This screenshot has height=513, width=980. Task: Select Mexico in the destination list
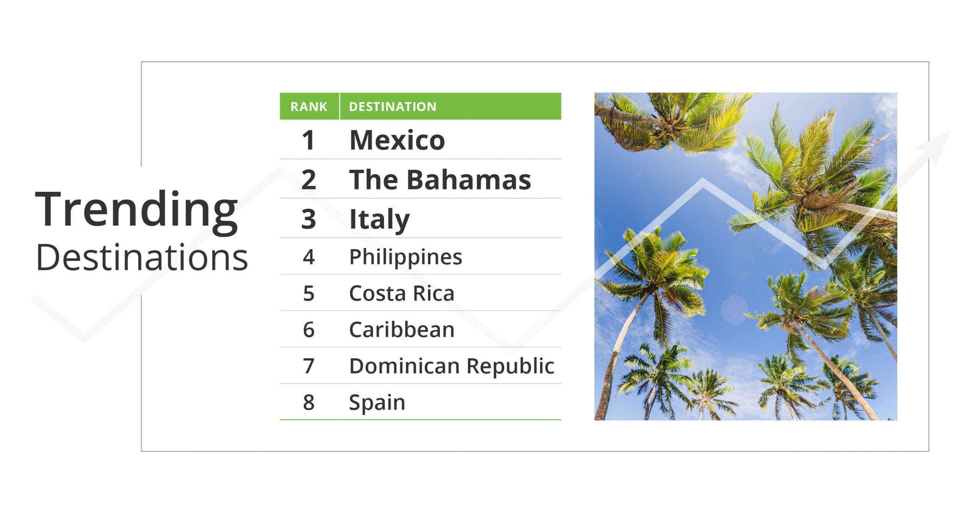coord(397,140)
